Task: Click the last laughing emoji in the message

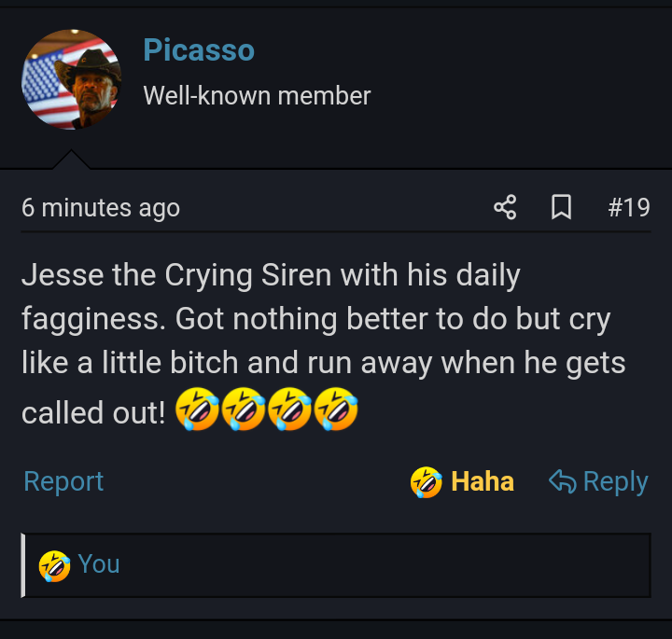Action: click(x=336, y=409)
